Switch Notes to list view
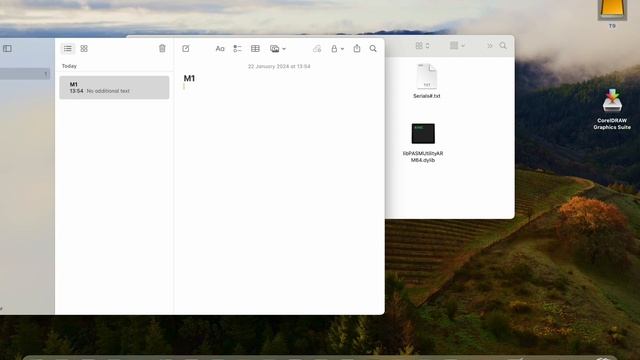 click(68, 49)
